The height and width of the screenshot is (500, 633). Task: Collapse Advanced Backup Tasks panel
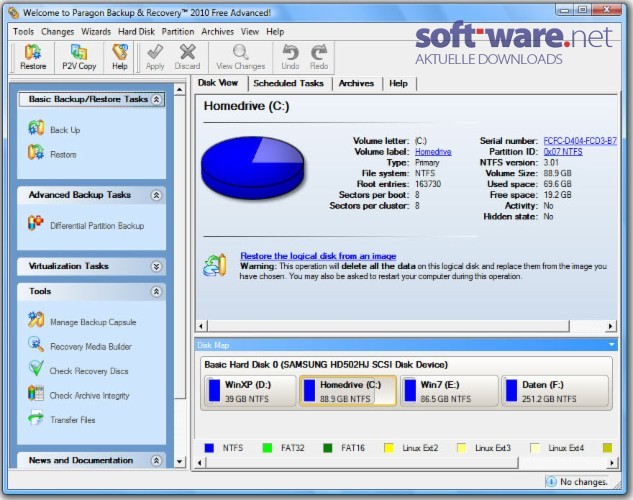click(156, 195)
